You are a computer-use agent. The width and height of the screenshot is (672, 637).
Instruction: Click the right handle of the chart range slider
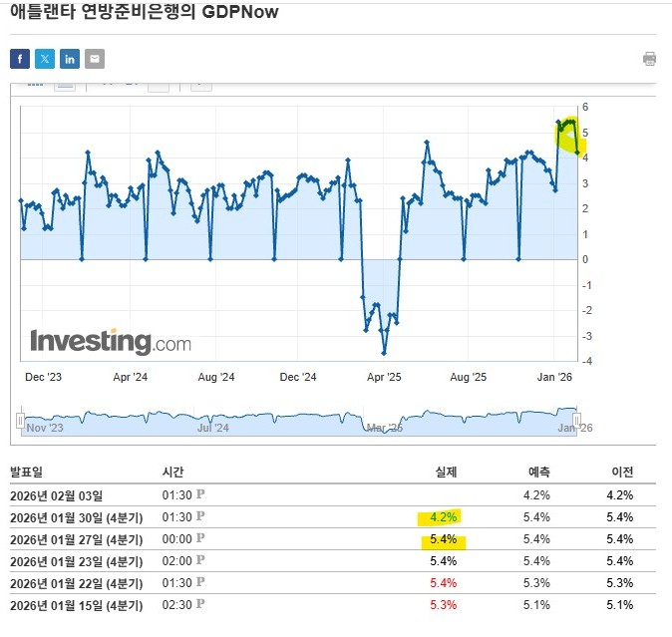(x=576, y=419)
